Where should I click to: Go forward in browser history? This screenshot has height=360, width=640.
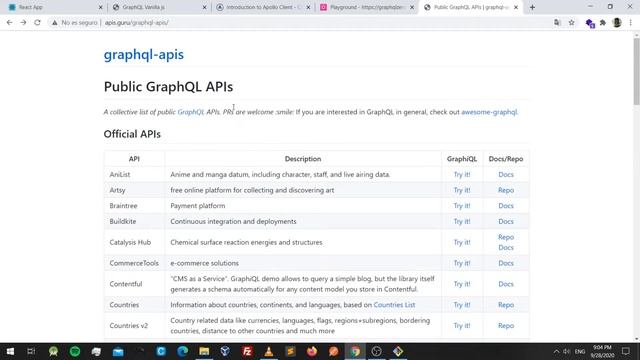click(x=23, y=23)
